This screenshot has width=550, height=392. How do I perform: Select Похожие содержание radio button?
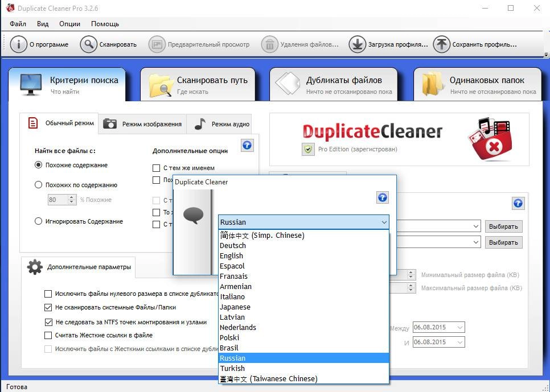[x=38, y=165]
